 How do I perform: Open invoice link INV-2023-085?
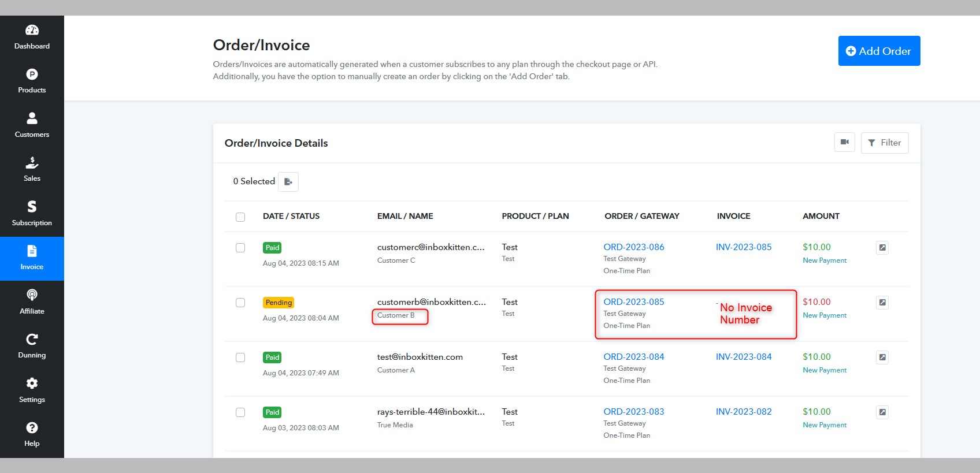point(744,247)
